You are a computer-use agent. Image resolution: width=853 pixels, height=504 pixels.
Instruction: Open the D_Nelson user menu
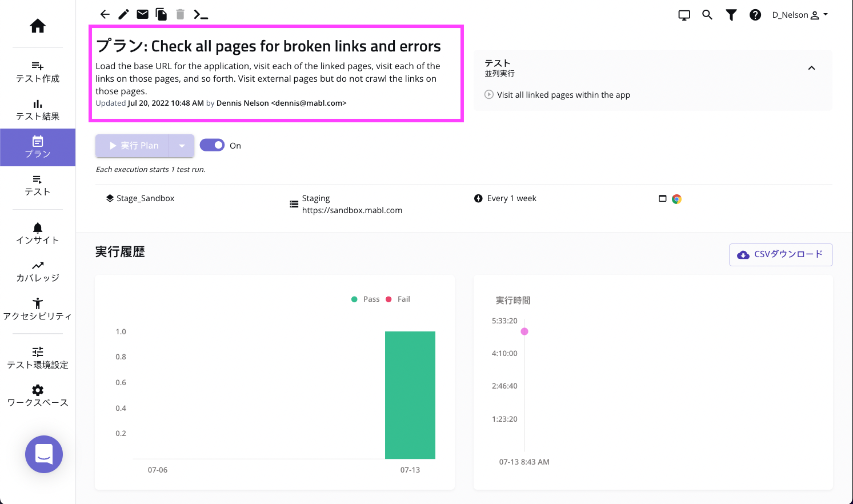pos(799,15)
